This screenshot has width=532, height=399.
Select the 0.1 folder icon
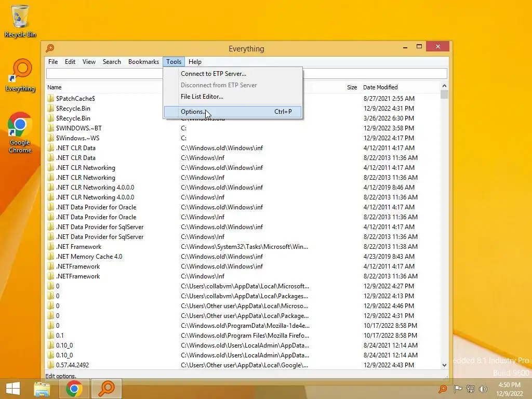(50, 336)
